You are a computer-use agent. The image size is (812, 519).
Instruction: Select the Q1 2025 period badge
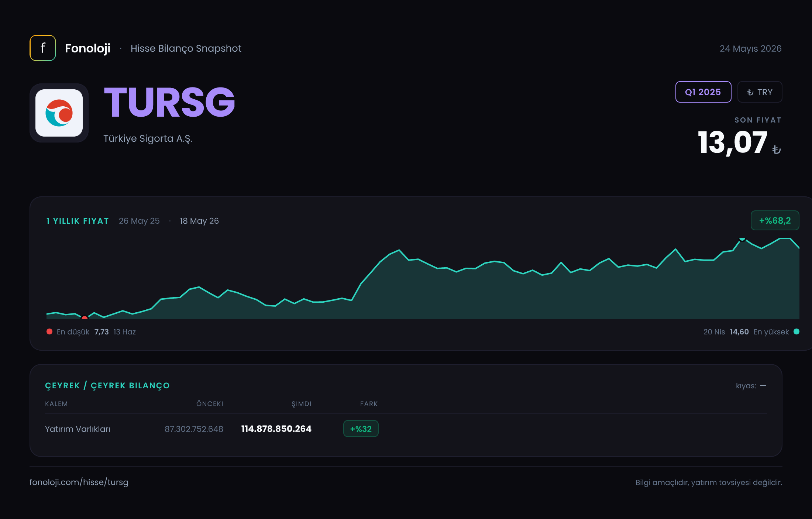703,92
